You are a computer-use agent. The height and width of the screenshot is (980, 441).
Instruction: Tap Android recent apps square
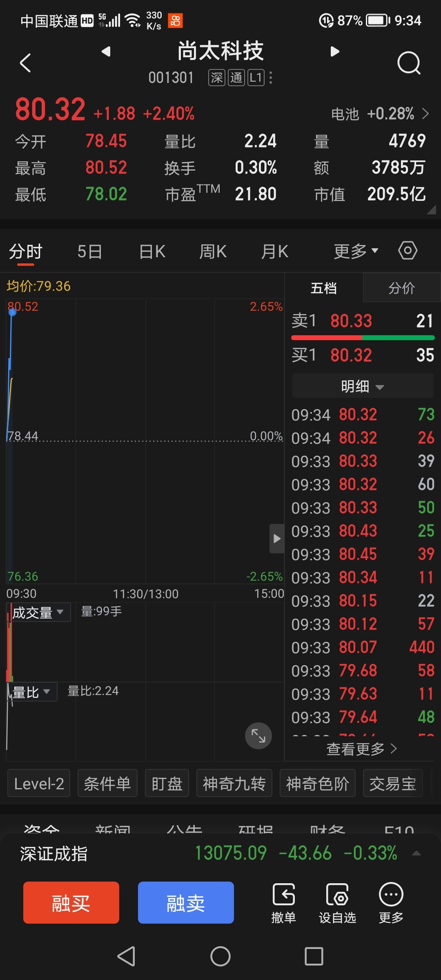314,956
